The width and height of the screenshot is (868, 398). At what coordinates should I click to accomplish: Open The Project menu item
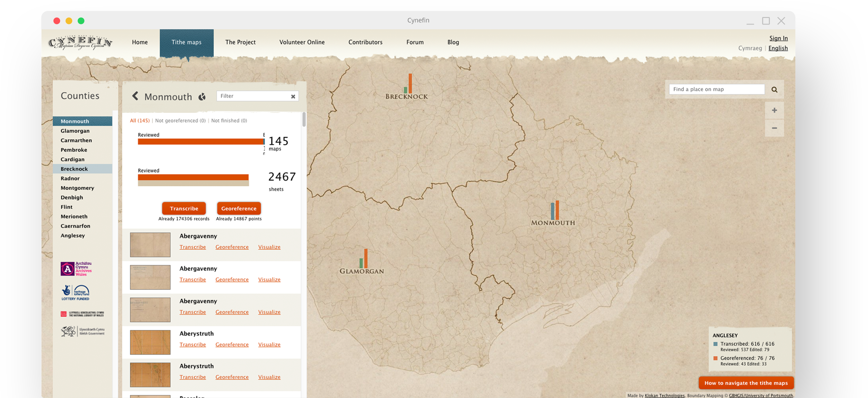pyautogui.click(x=240, y=42)
